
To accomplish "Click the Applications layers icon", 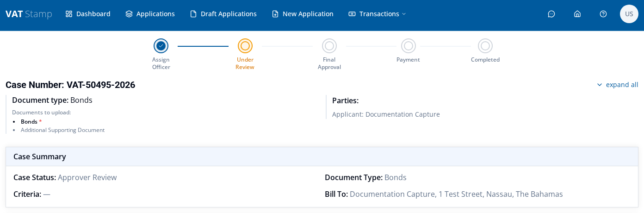I will (129, 14).
